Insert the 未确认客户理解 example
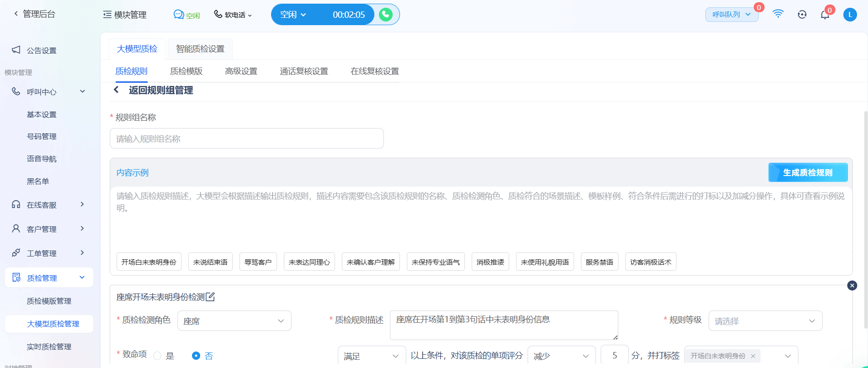This screenshot has width=868, height=368. [371, 262]
